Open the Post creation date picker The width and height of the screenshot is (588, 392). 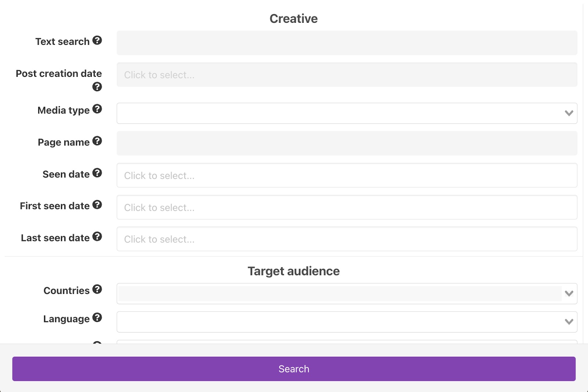coord(347,75)
